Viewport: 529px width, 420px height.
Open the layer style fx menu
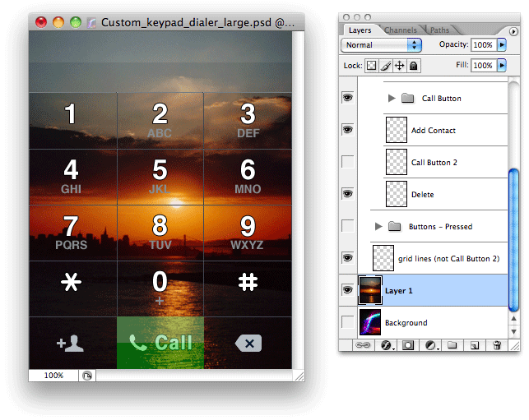[386, 345]
